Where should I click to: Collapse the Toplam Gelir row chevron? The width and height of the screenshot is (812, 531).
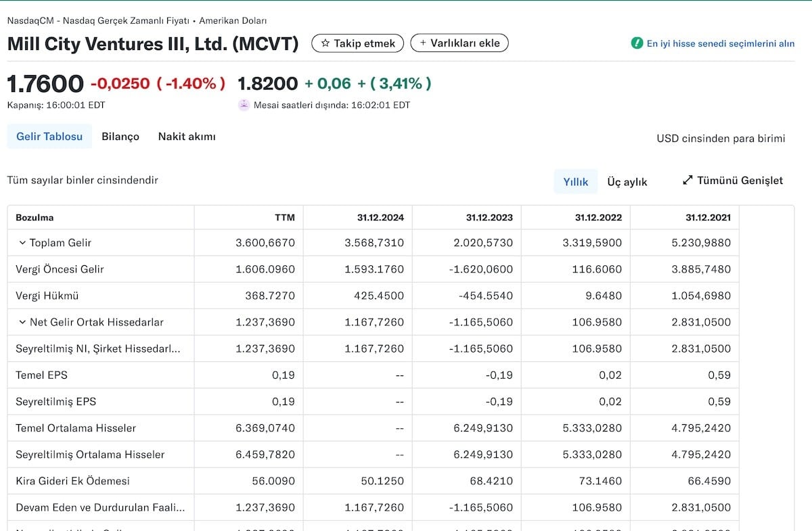click(x=22, y=243)
